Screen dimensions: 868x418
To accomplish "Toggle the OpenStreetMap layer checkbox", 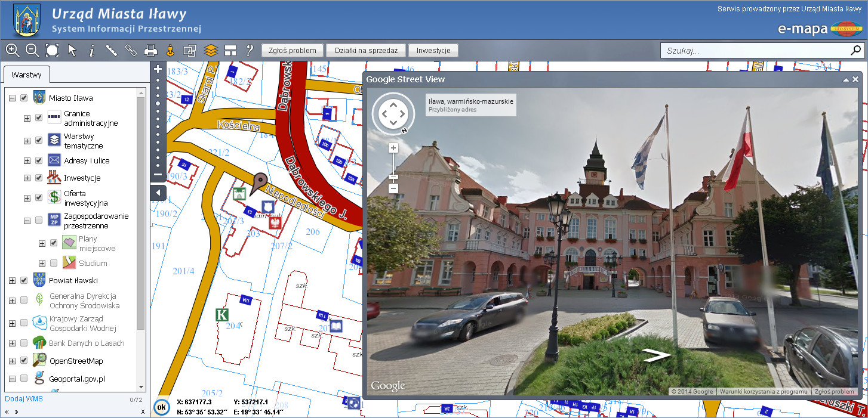I will 24,361.
